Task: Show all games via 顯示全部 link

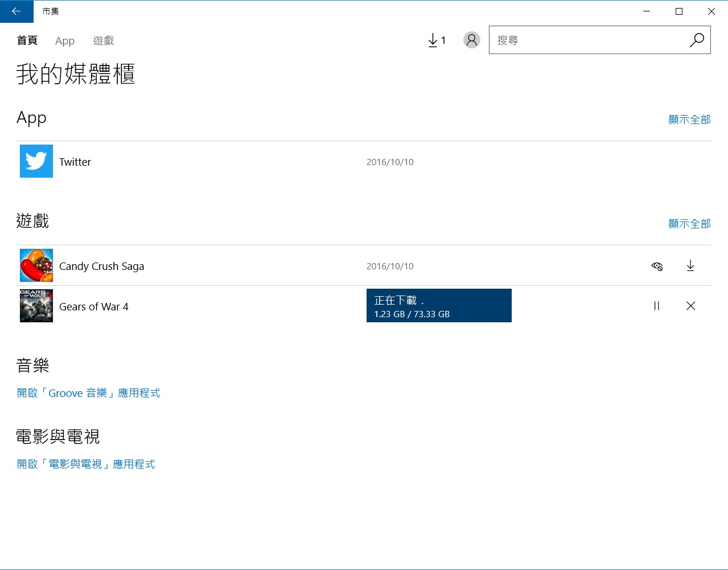Action: pyautogui.click(x=689, y=224)
